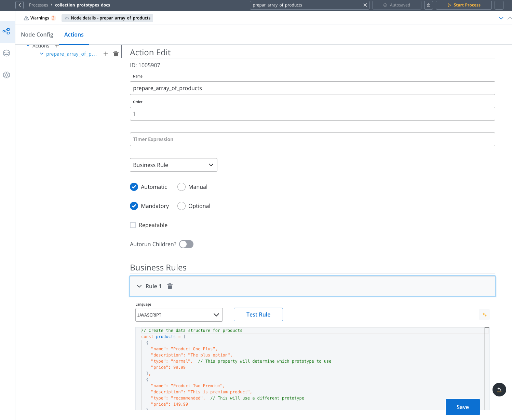This screenshot has height=420, width=512.
Task: Toggle the Autorun Children switch
Action: pyautogui.click(x=186, y=244)
